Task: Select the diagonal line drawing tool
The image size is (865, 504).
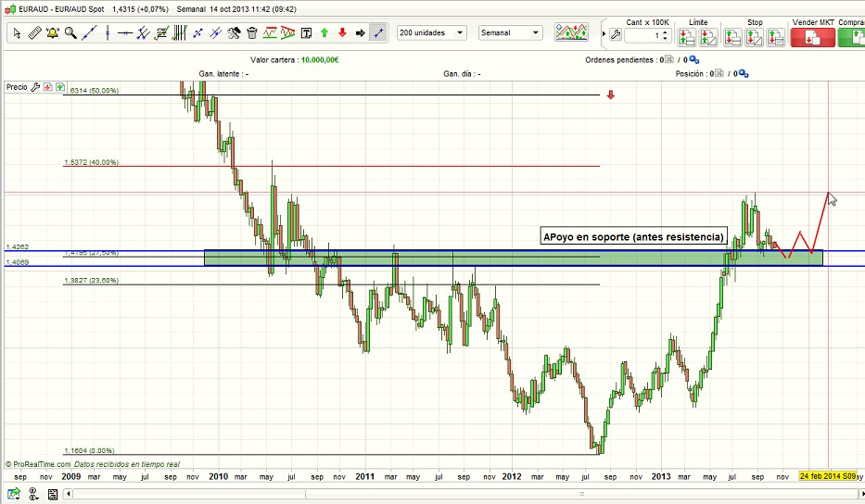Action: [x=89, y=33]
